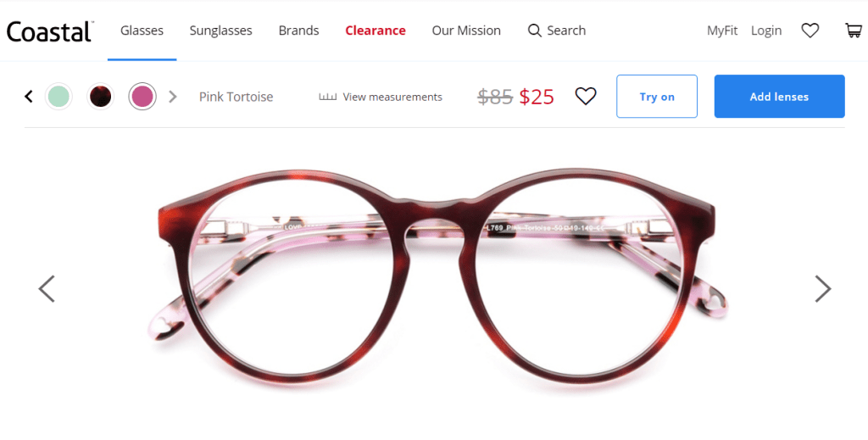868x440 pixels.
Task: Click the ruler measurements icon
Action: (x=327, y=97)
